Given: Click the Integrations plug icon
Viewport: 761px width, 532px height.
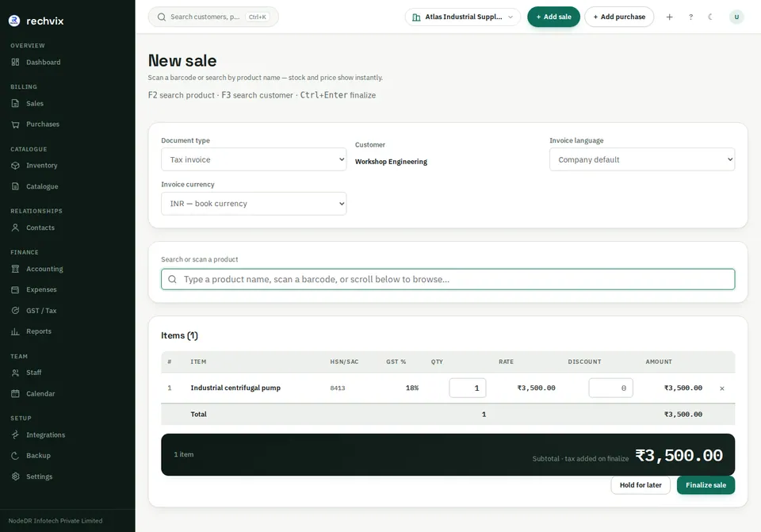Looking at the screenshot, I should [x=16, y=435].
